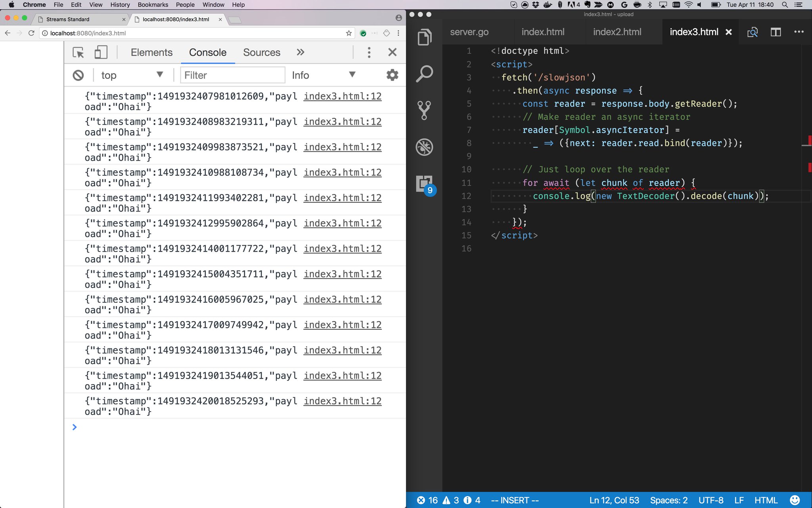
Task: Bookmark the page with the star icon
Action: coord(349,33)
